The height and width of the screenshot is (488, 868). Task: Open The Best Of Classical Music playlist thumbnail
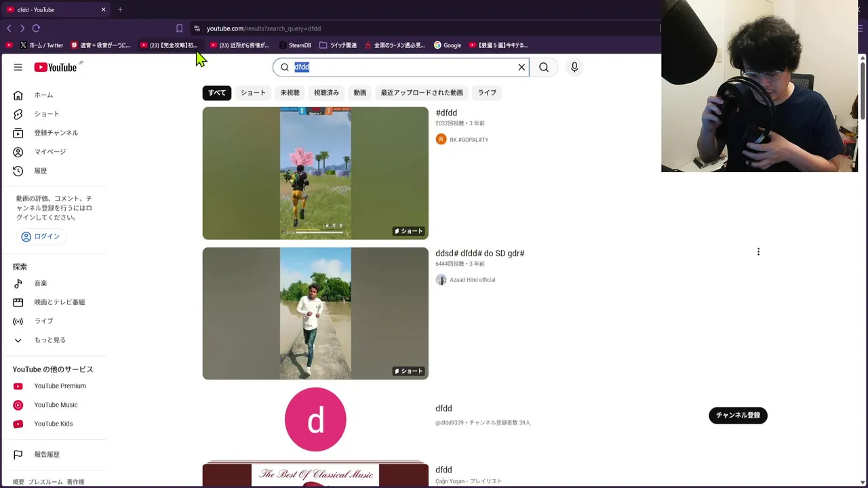pyautogui.click(x=315, y=475)
